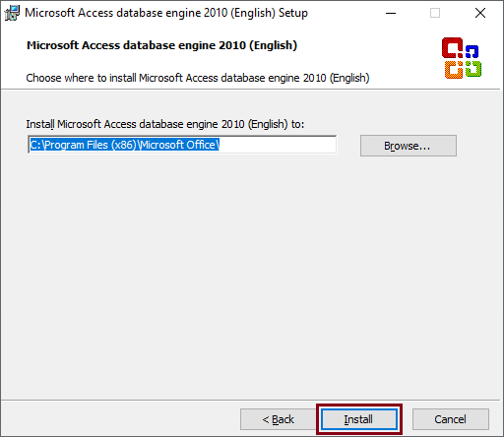Click the greyed-out maximize button
The width and height of the screenshot is (504, 437).
(435, 13)
